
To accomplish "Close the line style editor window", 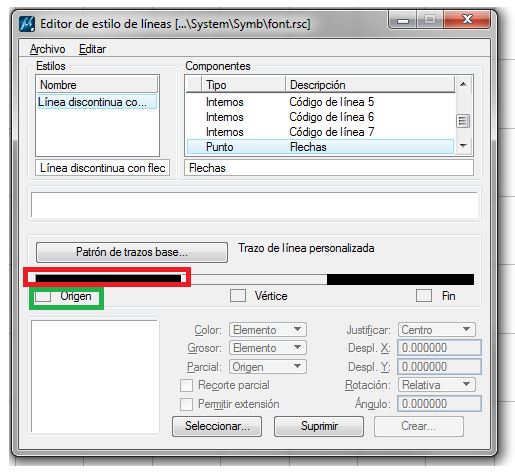I will [x=467, y=19].
